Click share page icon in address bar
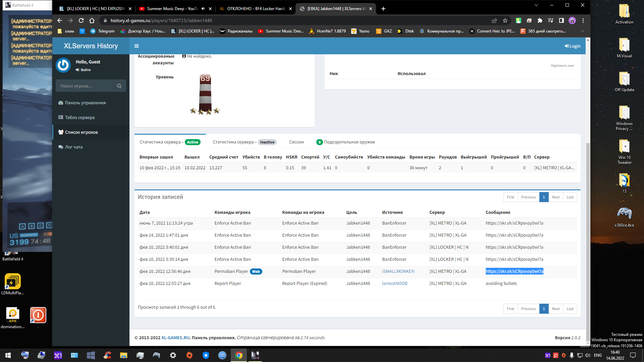 point(494,20)
